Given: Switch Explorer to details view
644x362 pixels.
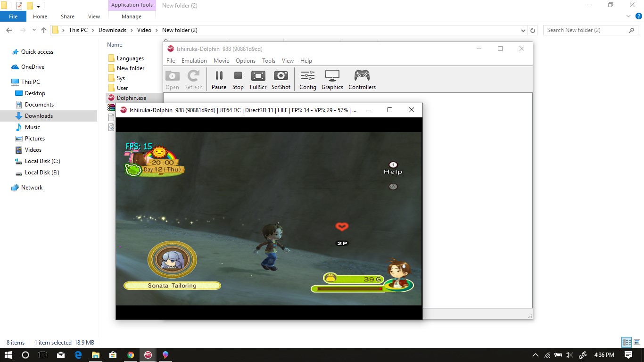Looking at the screenshot, I should pyautogui.click(x=627, y=343).
